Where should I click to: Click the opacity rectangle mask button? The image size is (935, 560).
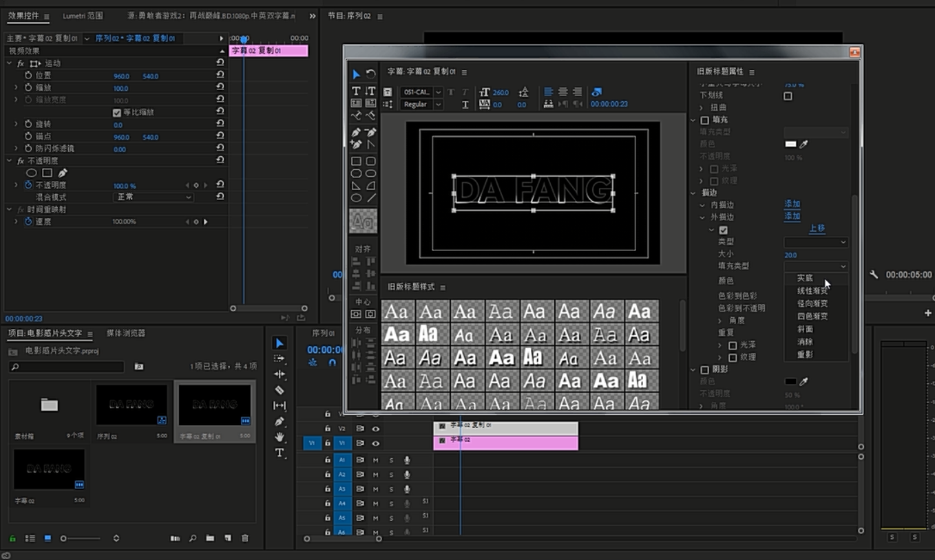[x=47, y=173]
